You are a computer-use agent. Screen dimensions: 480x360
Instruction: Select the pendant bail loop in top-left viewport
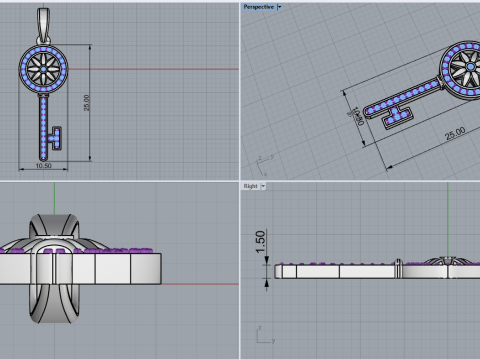point(43,26)
